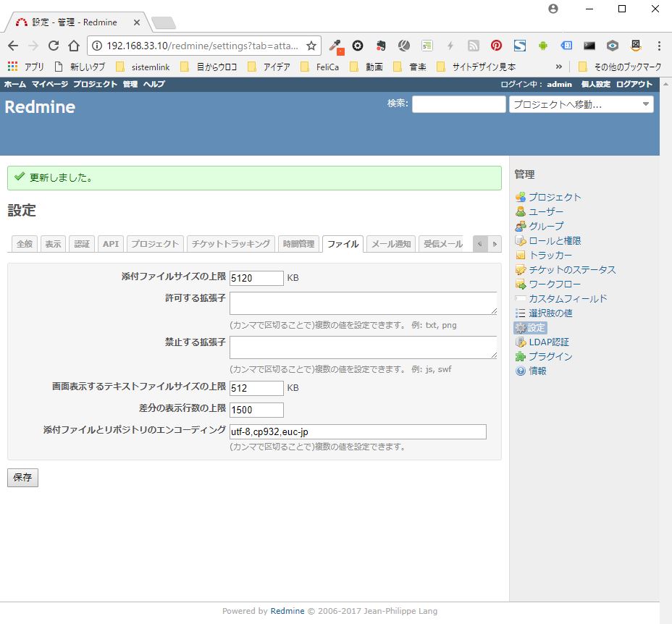Click the 512 KB text file size field
The image size is (672, 624).
256,388
